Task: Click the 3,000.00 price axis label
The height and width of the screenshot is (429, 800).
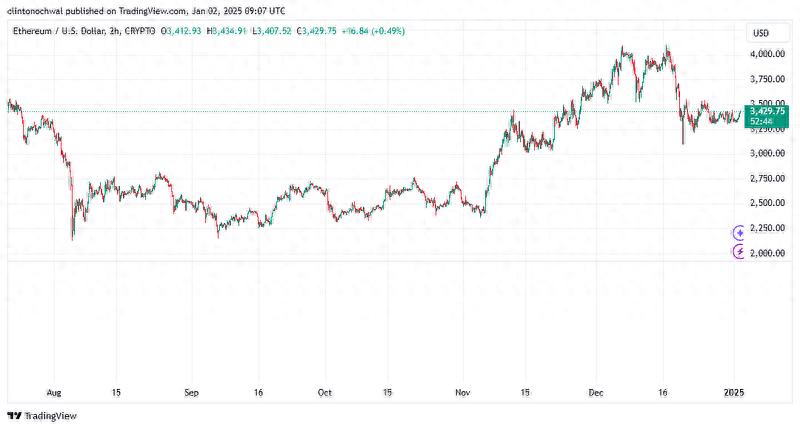Action: click(x=768, y=154)
